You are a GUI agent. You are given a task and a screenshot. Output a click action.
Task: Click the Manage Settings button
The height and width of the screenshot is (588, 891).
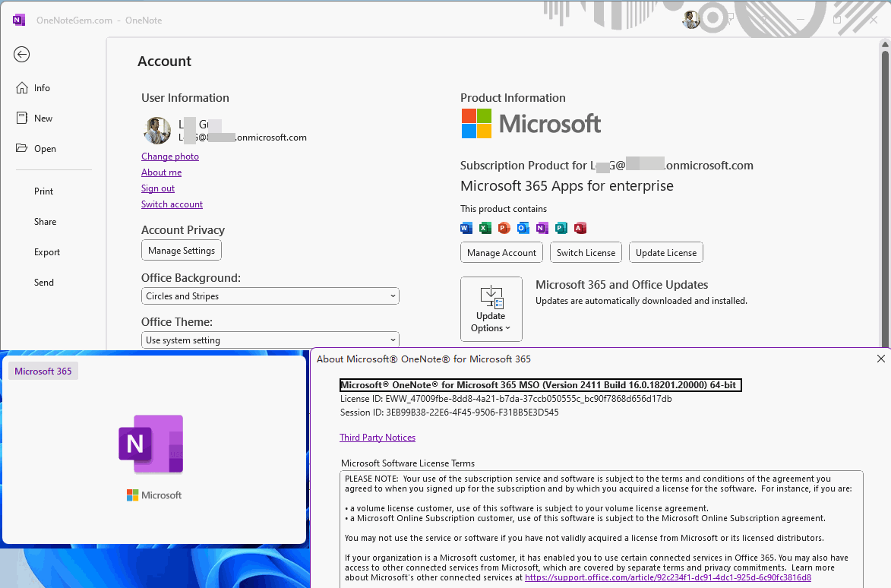182,251
